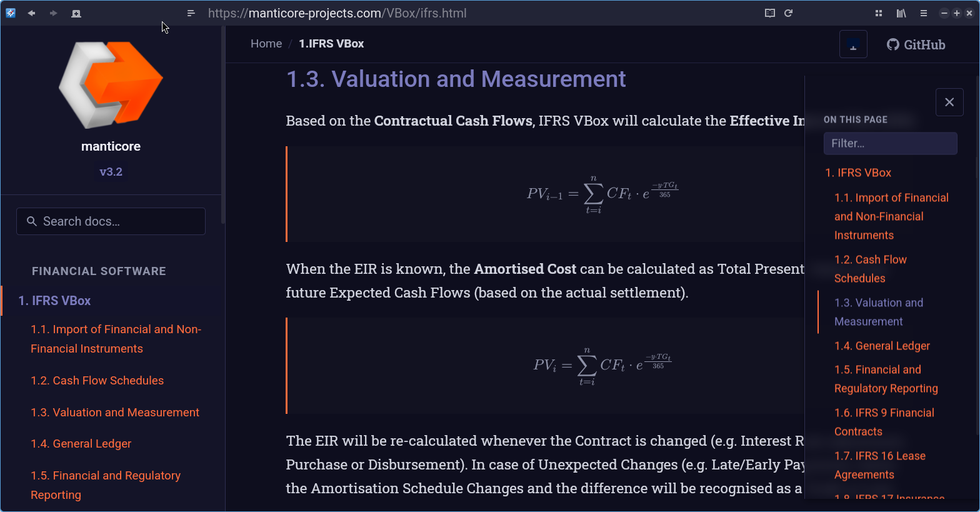
Task: Open 1.2. Cash Flow Schedules in left sidebar
Action: [x=97, y=381]
